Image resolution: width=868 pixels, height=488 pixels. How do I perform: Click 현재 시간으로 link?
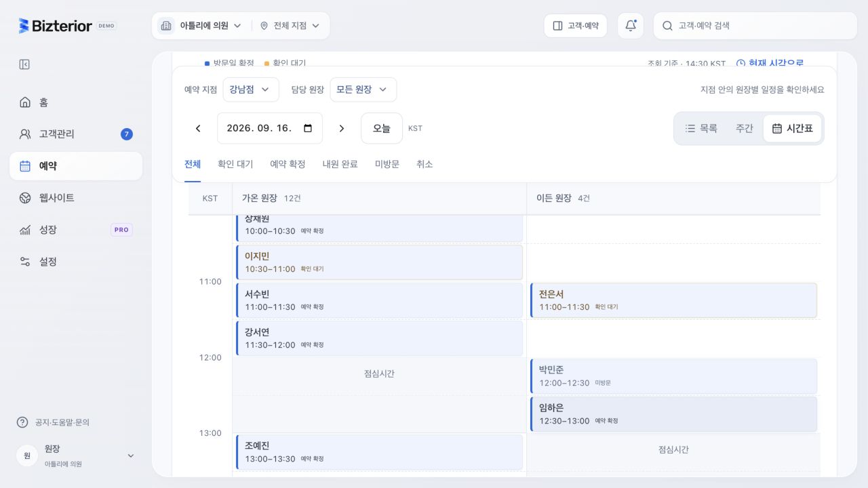pyautogui.click(x=770, y=63)
